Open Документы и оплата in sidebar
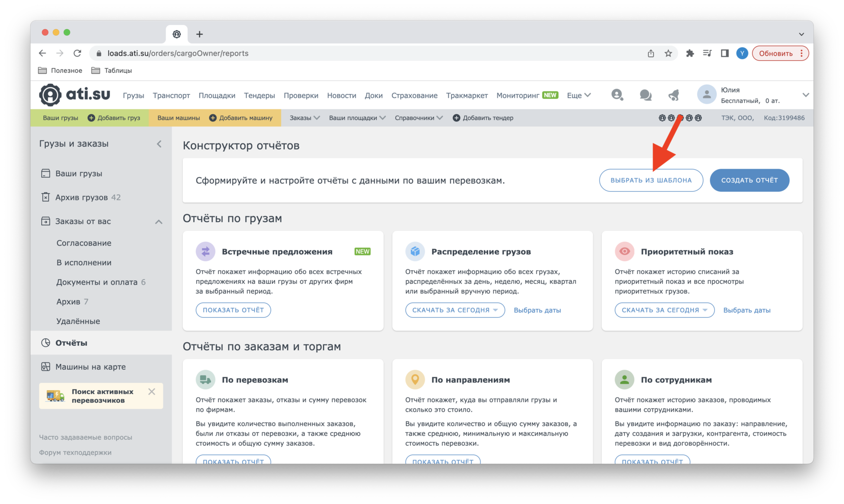The width and height of the screenshot is (844, 504). (x=97, y=282)
